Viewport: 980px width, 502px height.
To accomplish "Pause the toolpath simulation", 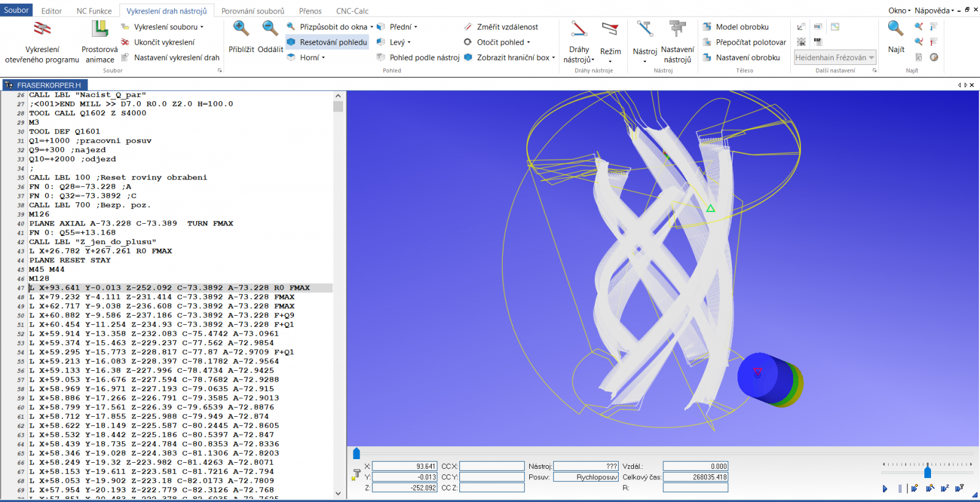I will (900, 489).
